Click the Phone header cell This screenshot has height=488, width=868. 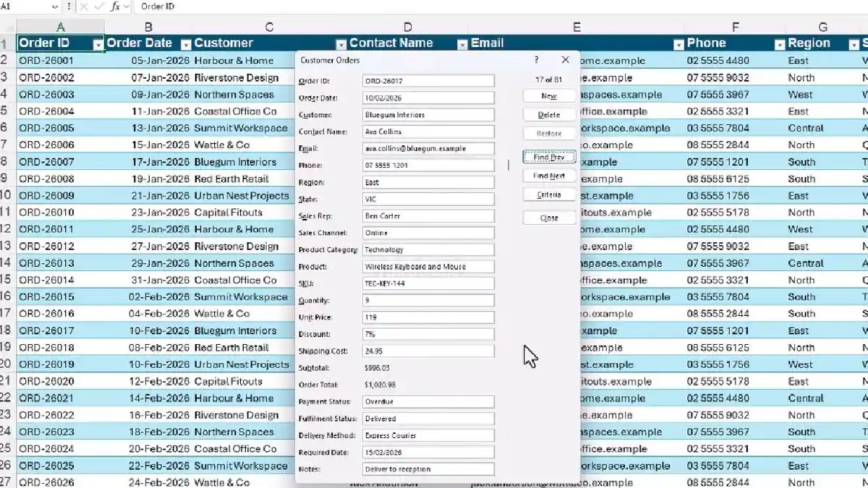tap(735, 43)
